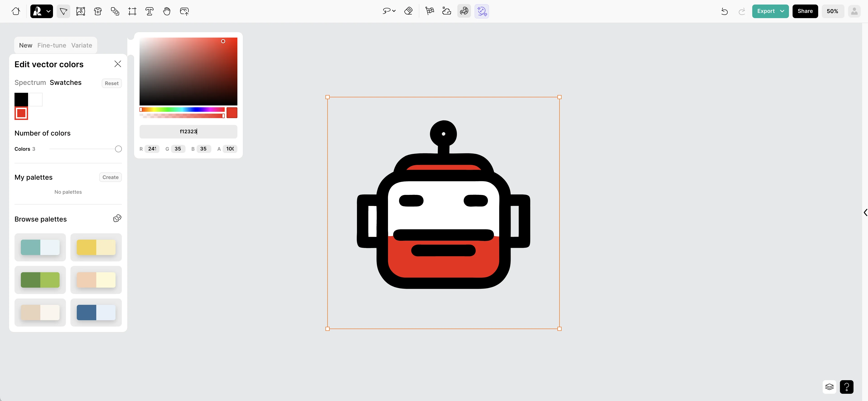This screenshot has width=868, height=401.
Task: Click the hex color input field
Action: (188, 132)
